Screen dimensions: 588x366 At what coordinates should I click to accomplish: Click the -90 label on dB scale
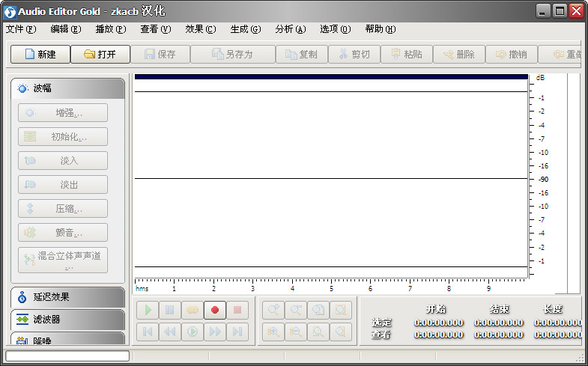(543, 180)
